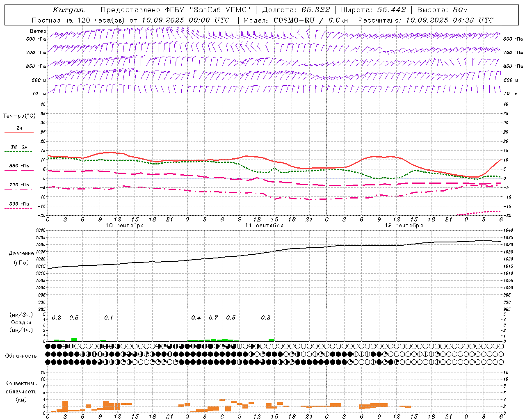Click the "Конвективн." convective cloud label
Viewport: 525px width, 420px height.
pos(21,383)
